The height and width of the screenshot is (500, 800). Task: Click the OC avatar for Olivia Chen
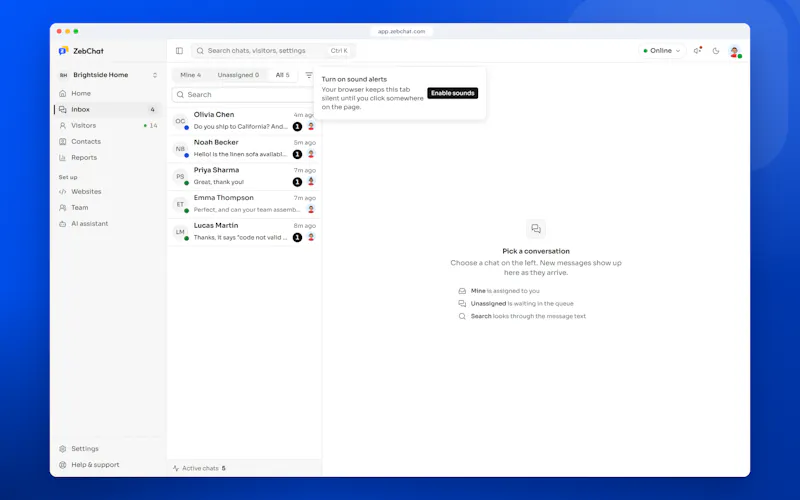(x=180, y=121)
